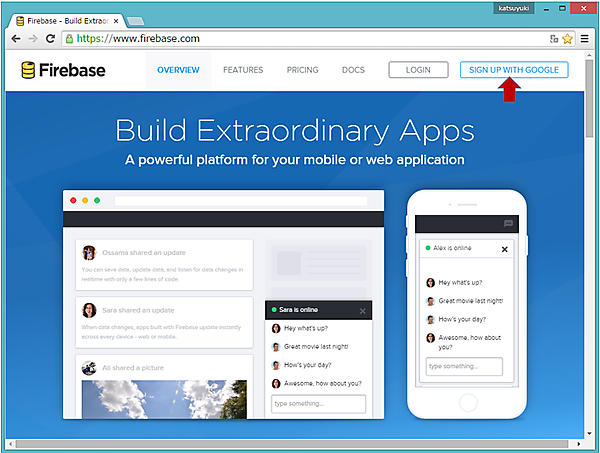This screenshot has width=600, height=453.
Task: Open the DOCS page
Action: [353, 70]
